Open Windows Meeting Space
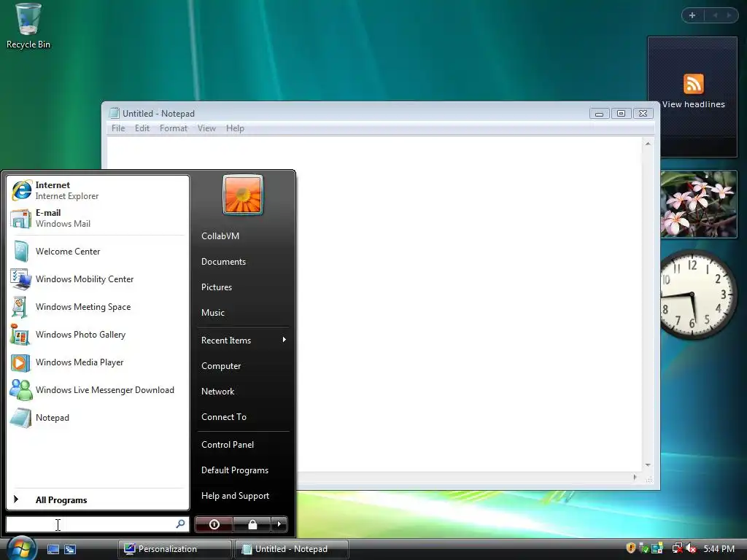747x560 pixels. 98,307
